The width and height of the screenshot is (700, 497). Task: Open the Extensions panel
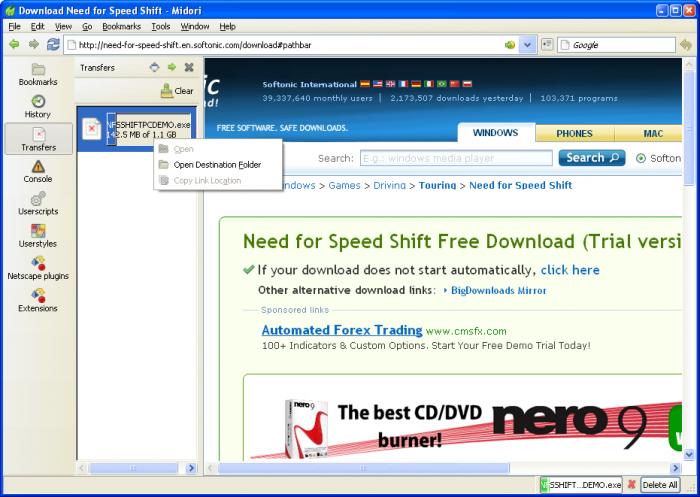point(38,301)
